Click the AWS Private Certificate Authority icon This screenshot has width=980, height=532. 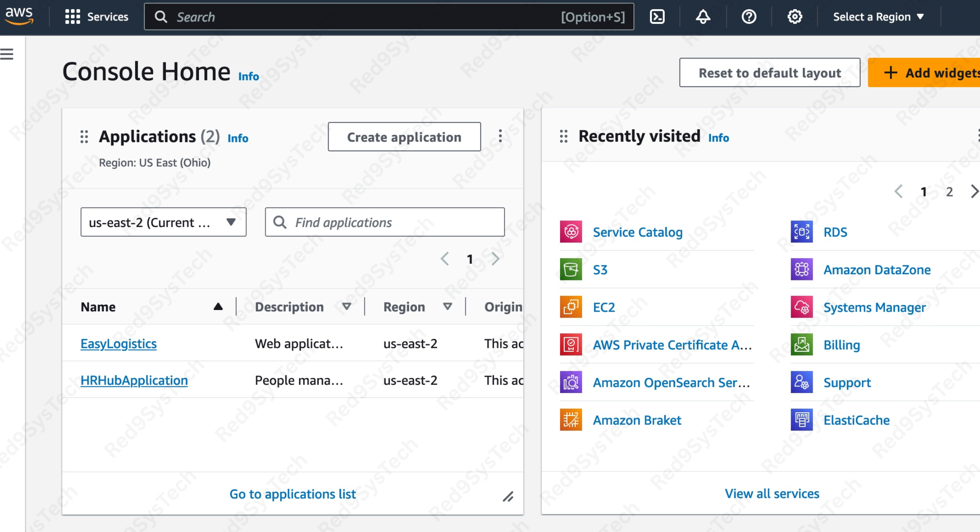tap(571, 345)
